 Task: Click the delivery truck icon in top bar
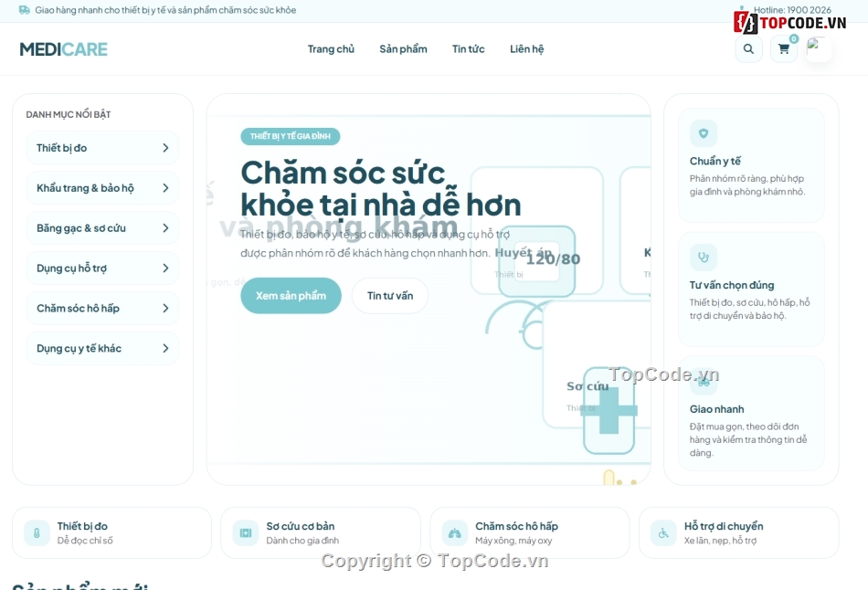(25, 10)
